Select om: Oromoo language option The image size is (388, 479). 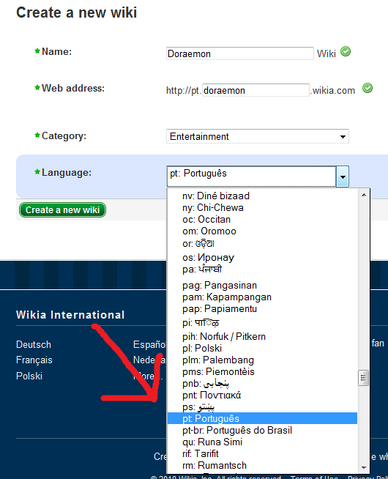point(209,231)
